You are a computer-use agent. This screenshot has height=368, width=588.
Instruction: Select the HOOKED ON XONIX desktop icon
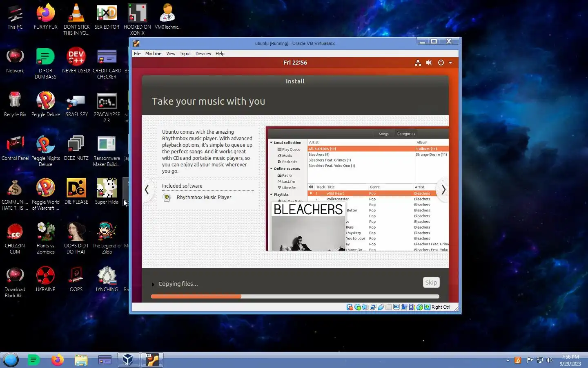coord(138,19)
